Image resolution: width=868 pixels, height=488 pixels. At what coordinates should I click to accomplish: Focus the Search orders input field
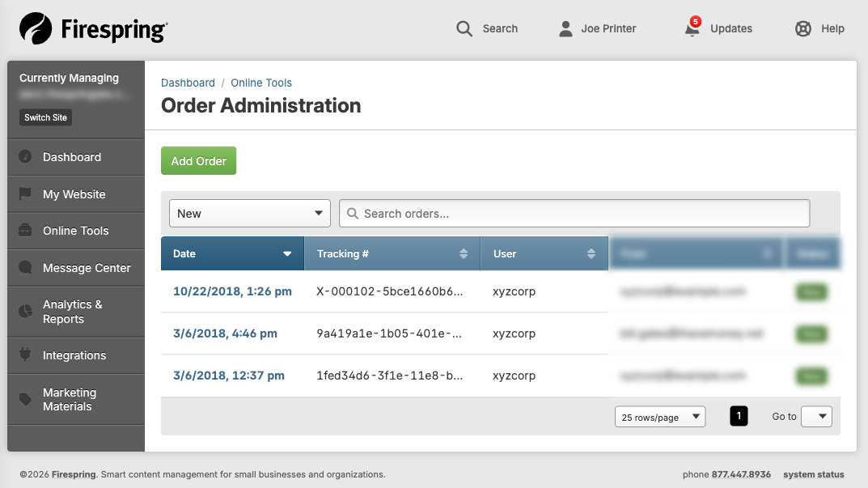574,214
